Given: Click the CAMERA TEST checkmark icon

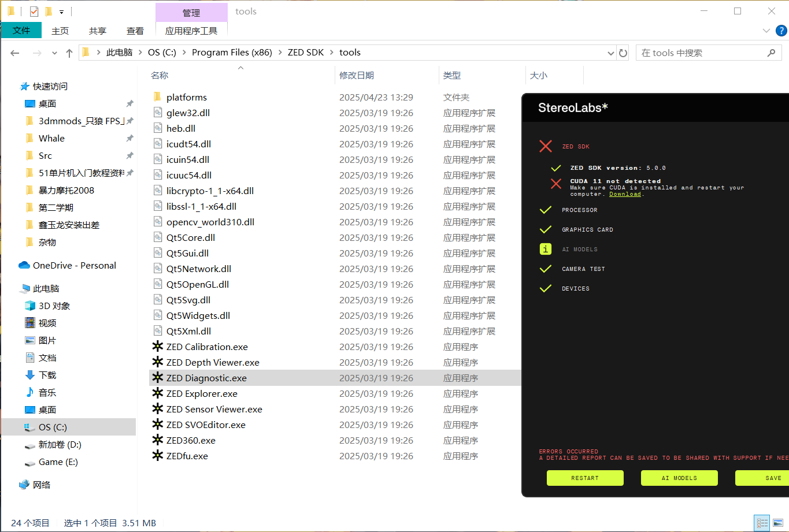Looking at the screenshot, I should pyautogui.click(x=546, y=269).
